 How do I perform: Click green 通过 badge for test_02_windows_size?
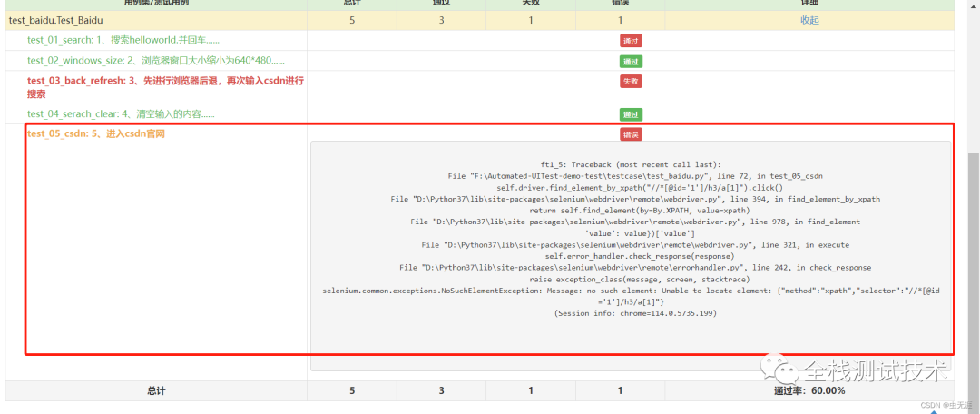(632, 62)
